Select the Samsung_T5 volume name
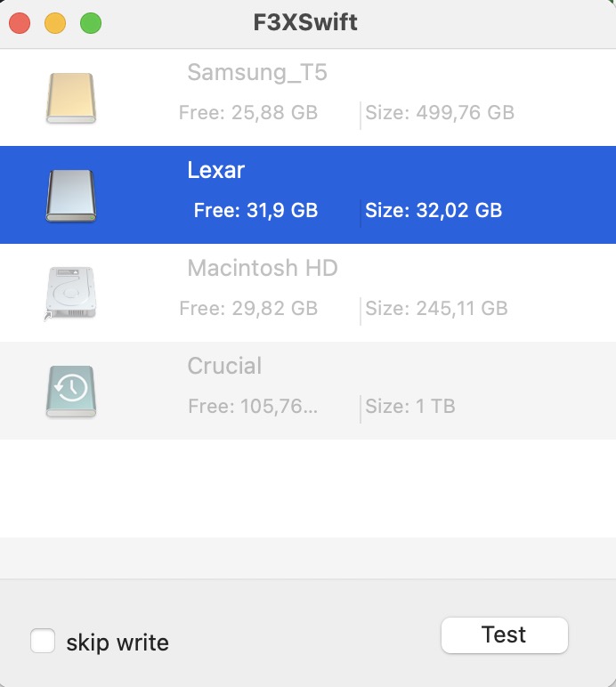 coord(257,72)
